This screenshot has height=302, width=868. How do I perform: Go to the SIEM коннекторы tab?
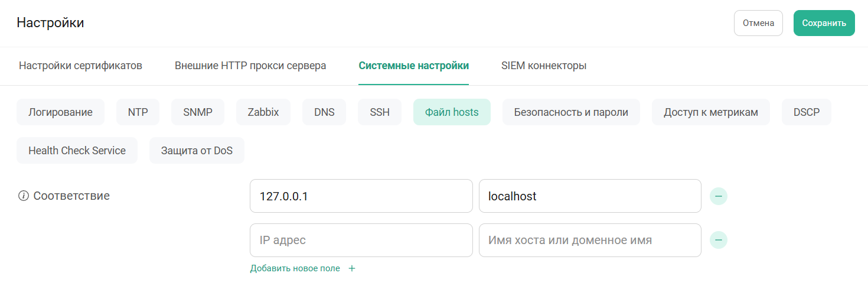click(x=543, y=66)
